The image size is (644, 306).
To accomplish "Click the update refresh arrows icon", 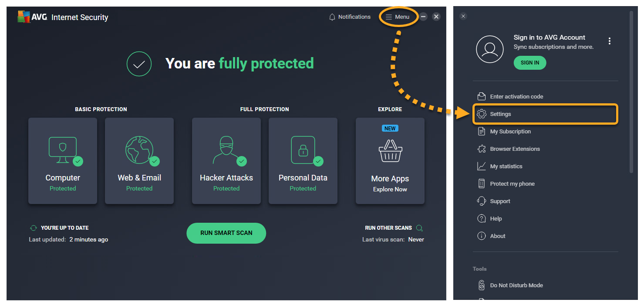I will tap(34, 228).
